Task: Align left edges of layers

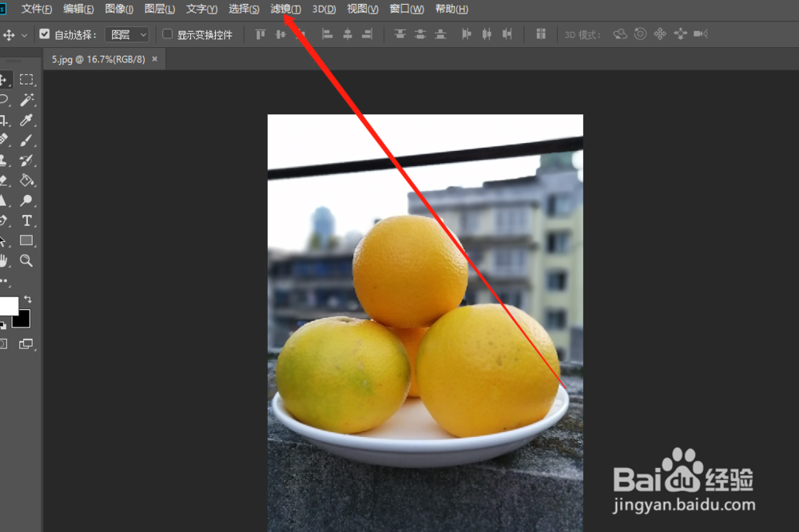Action: click(327, 34)
